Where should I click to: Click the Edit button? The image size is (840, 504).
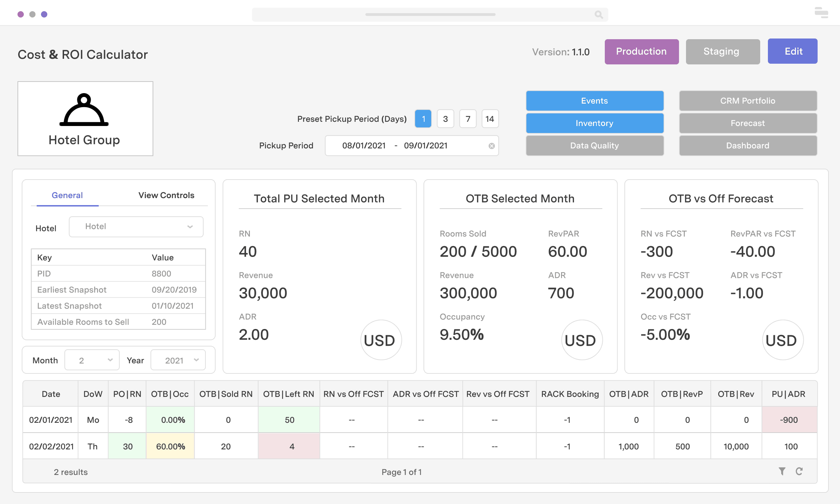pos(792,51)
